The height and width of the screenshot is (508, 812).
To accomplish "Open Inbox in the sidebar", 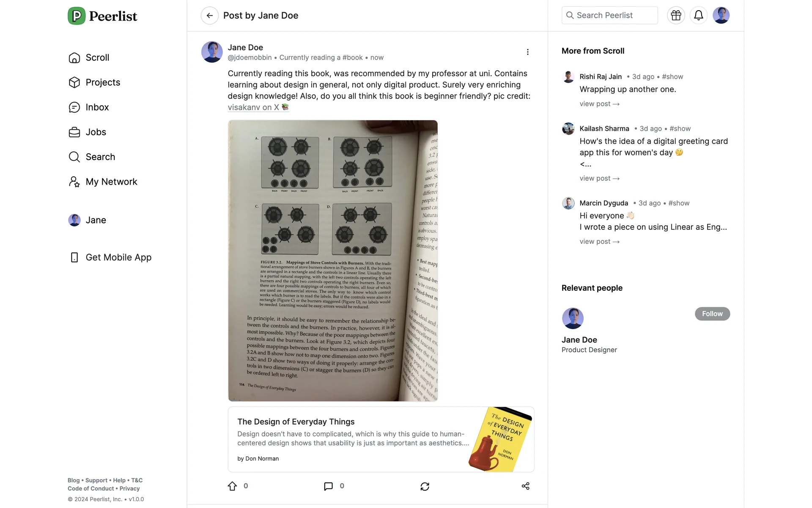I will 97,108.
